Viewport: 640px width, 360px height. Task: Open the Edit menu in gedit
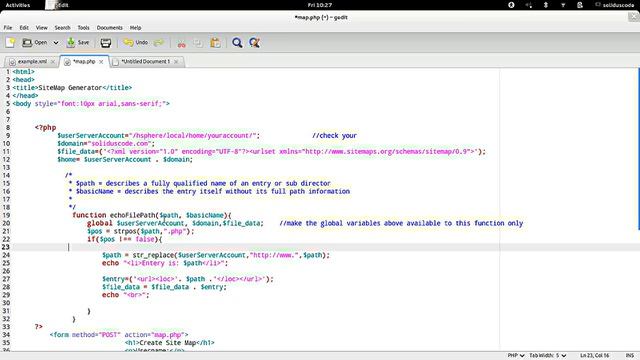click(24, 28)
